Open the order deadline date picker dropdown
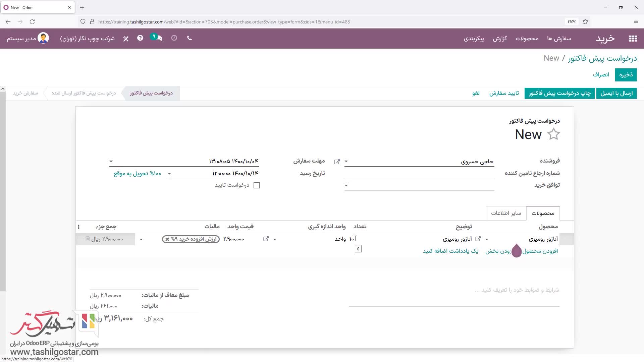 [111, 162]
